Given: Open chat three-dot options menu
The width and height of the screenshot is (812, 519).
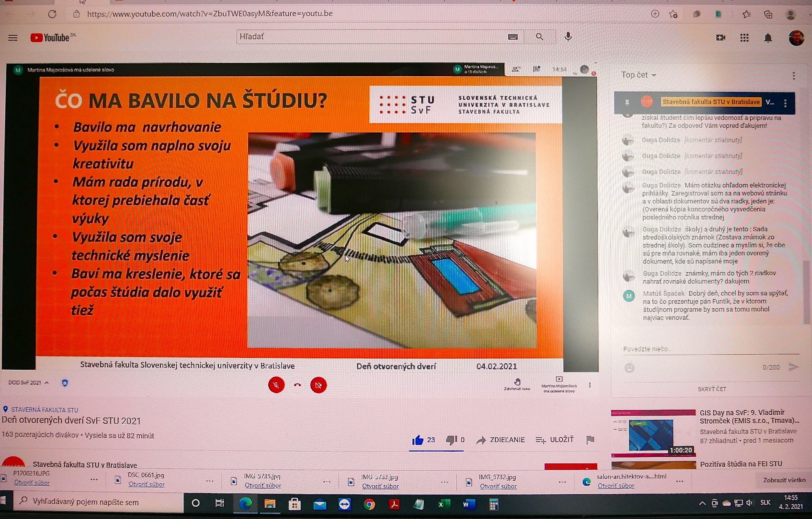Looking at the screenshot, I should point(793,75).
